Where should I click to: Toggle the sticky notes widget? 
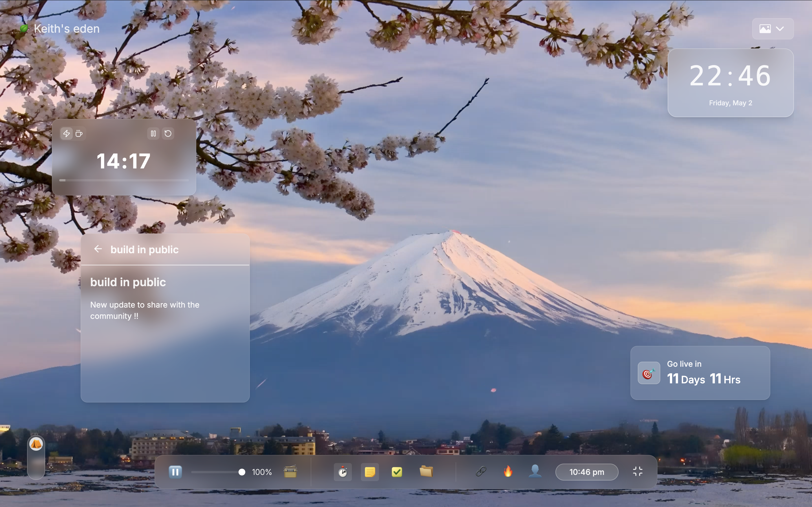370,472
